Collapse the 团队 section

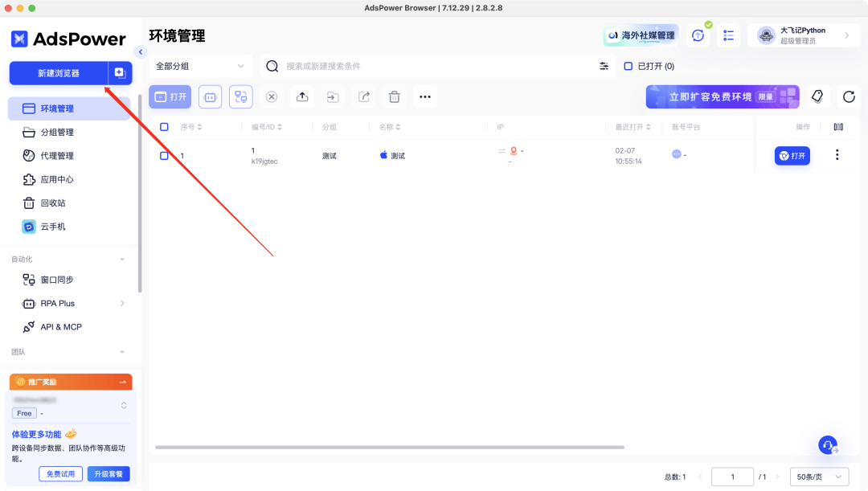pyautogui.click(x=122, y=352)
